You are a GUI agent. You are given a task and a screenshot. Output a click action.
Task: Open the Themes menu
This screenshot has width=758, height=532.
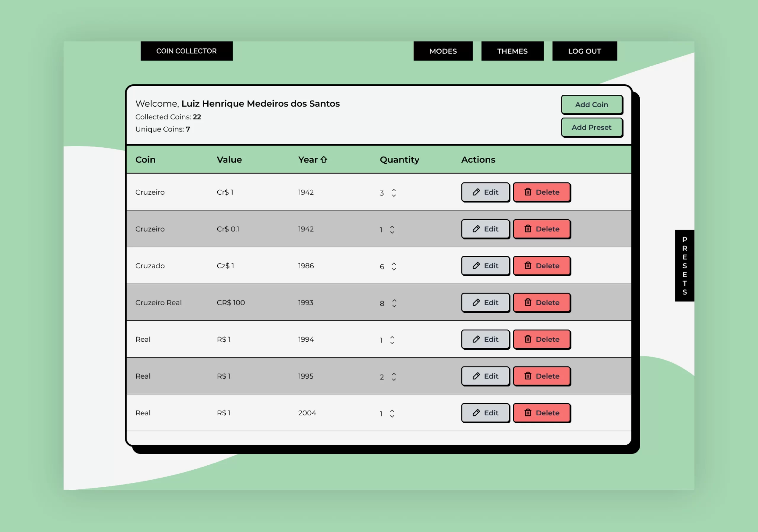pyautogui.click(x=512, y=51)
